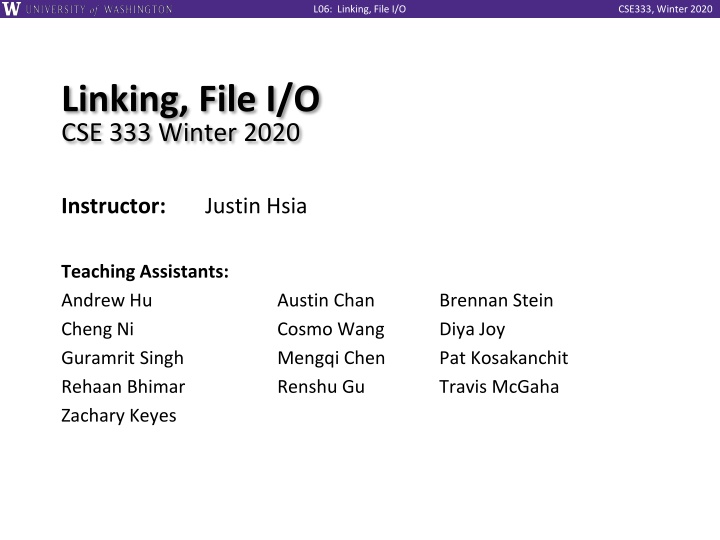Screen dimensions: 720x540
Task: Select the subtitle 'CSE 333 Winter 2020'
Action: pos(180,133)
